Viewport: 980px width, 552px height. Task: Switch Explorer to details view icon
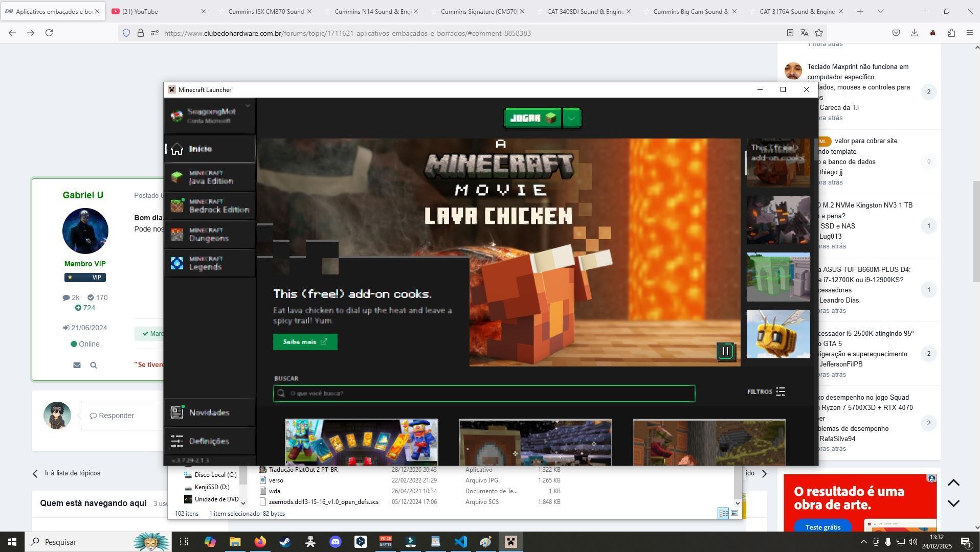723,514
